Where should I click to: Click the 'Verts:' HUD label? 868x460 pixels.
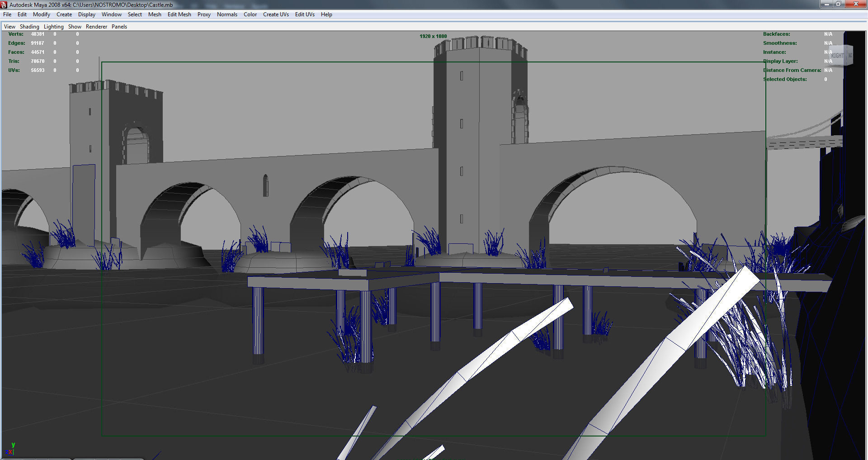16,34
